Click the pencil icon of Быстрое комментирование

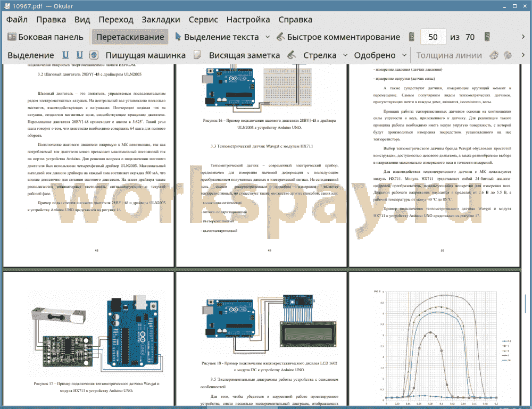[x=280, y=37]
